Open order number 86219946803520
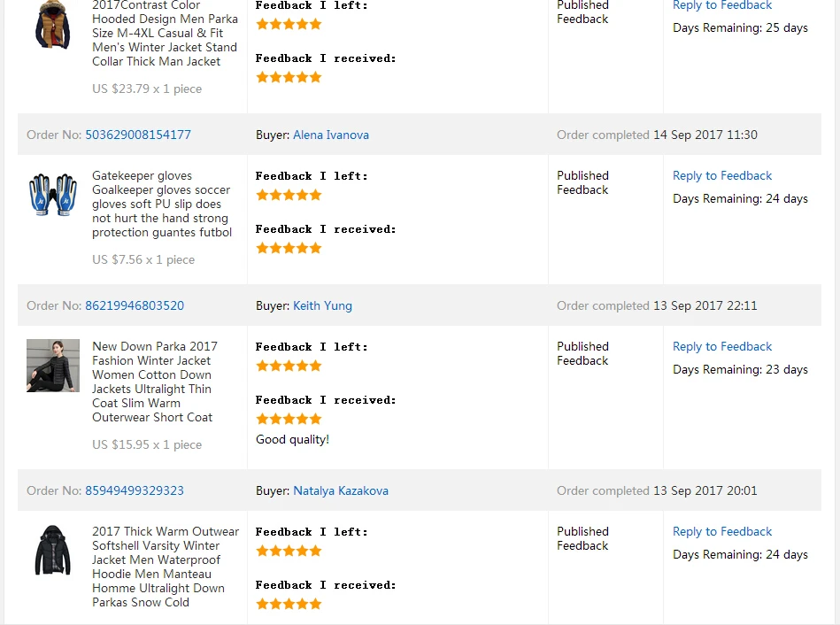 (134, 305)
